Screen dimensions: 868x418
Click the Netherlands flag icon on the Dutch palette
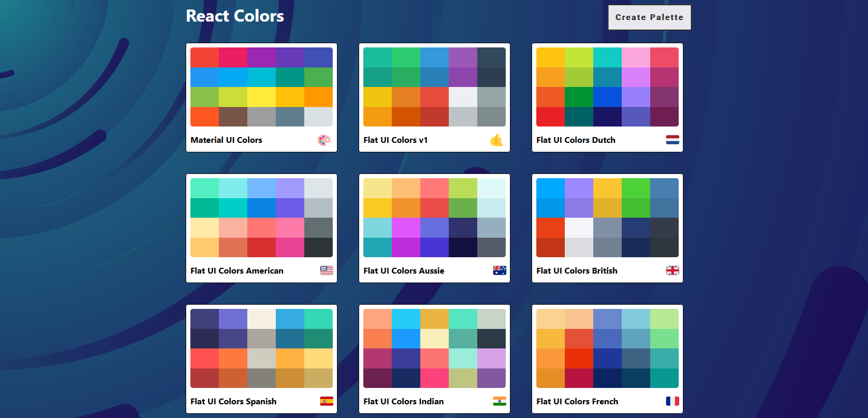point(672,140)
